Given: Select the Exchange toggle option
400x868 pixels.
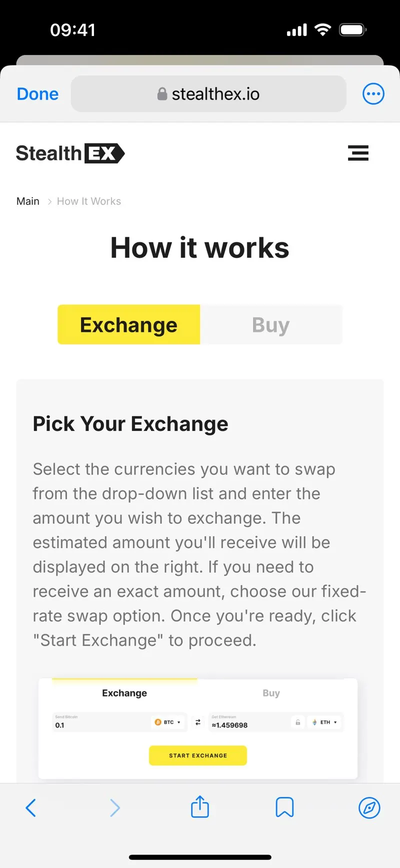Looking at the screenshot, I should [129, 324].
